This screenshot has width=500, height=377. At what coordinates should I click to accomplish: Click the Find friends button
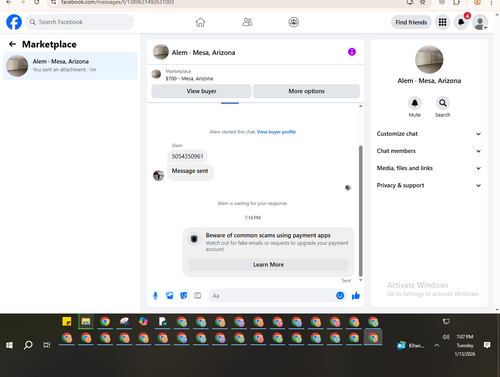pos(411,22)
